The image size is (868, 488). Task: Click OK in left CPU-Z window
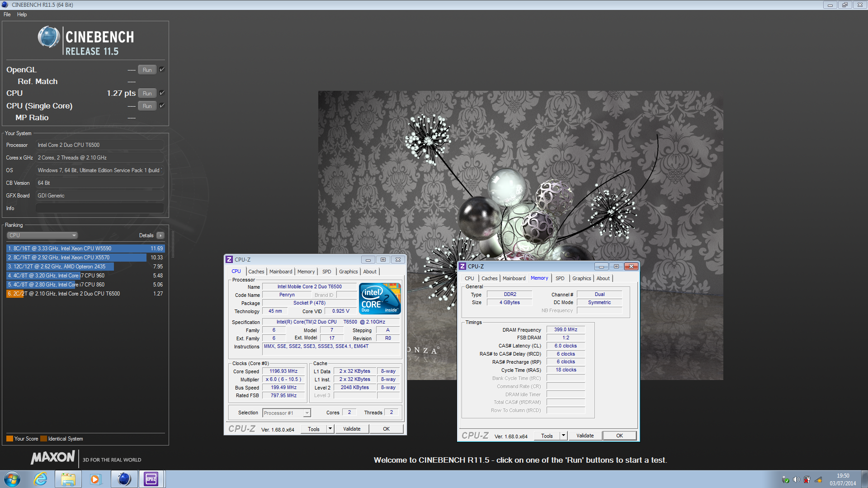point(387,429)
